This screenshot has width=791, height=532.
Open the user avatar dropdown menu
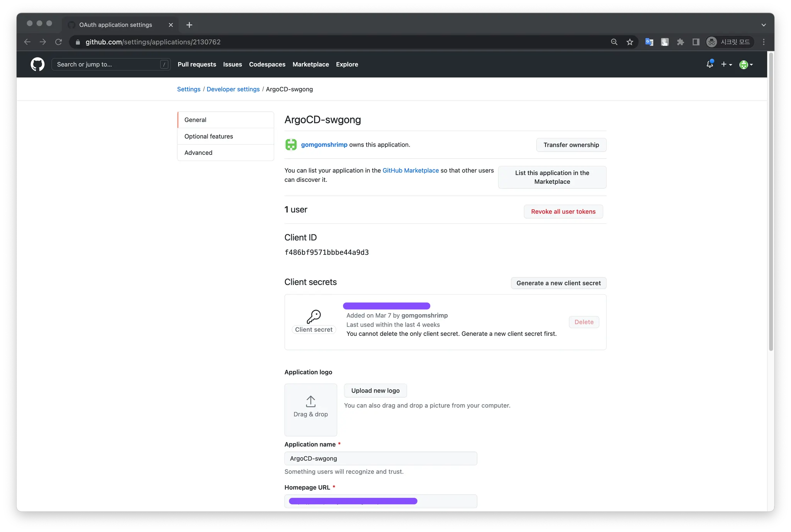[x=746, y=64]
